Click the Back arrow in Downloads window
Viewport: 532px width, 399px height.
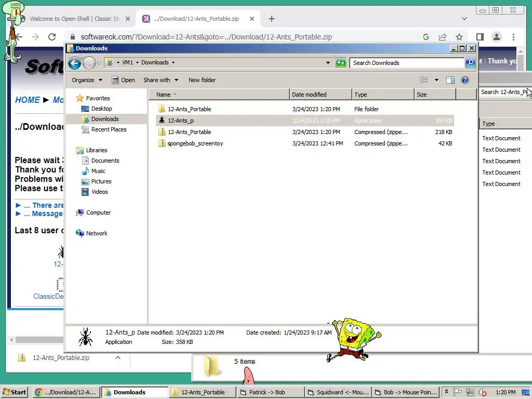click(74, 63)
